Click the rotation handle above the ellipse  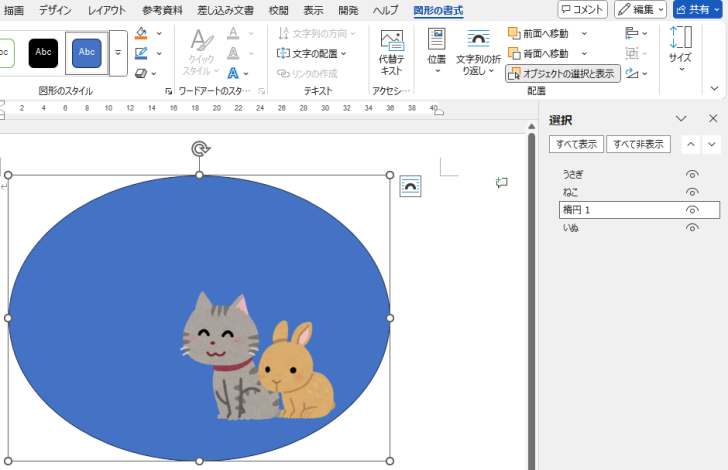201,149
